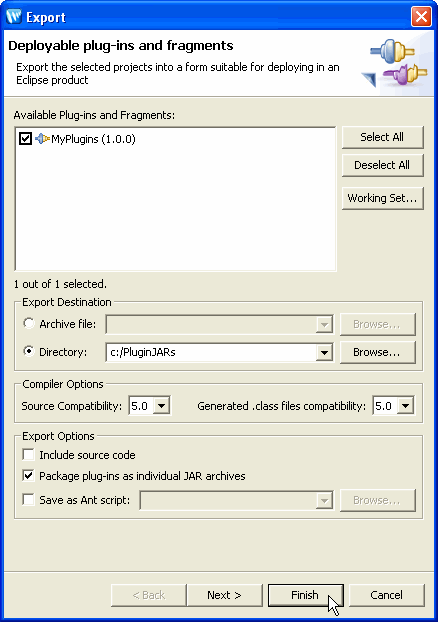Viewport: 438px width, 622px height.
Task: Enable Include source code option
Action: (28, 455)
